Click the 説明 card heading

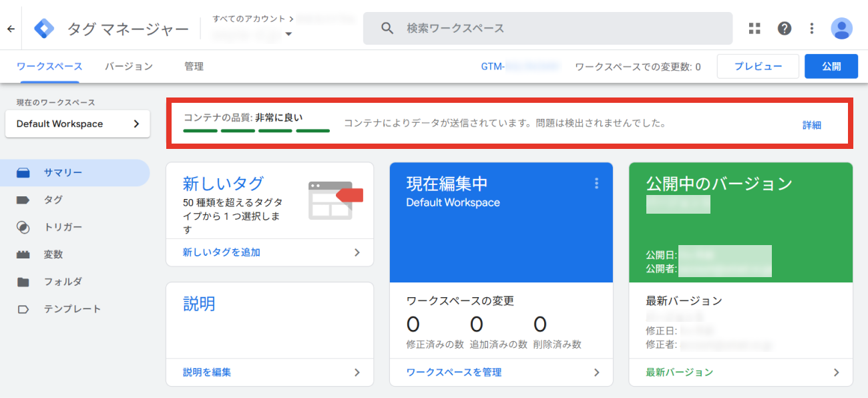199,304
